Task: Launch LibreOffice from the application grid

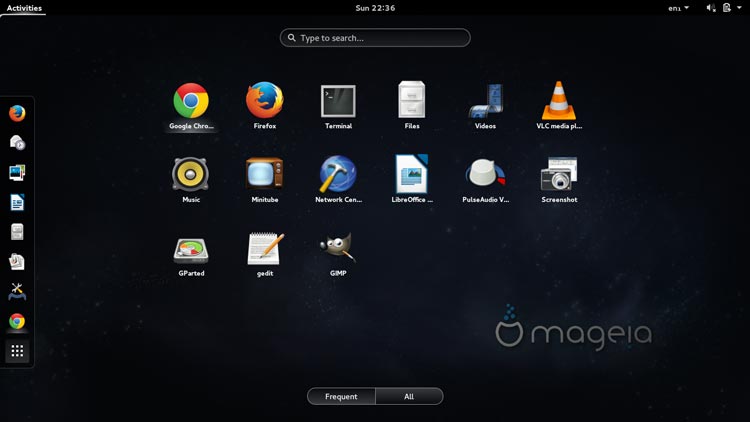Action: click(412, 179)
